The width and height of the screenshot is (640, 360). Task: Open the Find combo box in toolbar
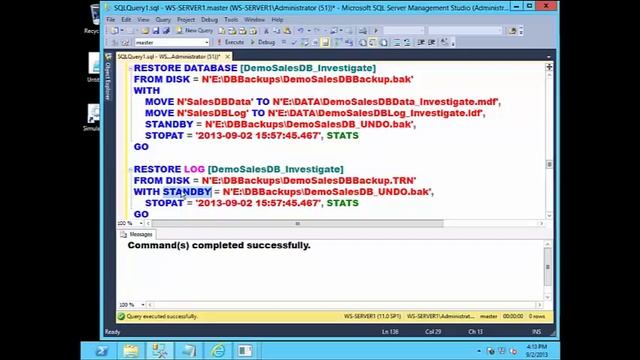(x=465, y=31)
